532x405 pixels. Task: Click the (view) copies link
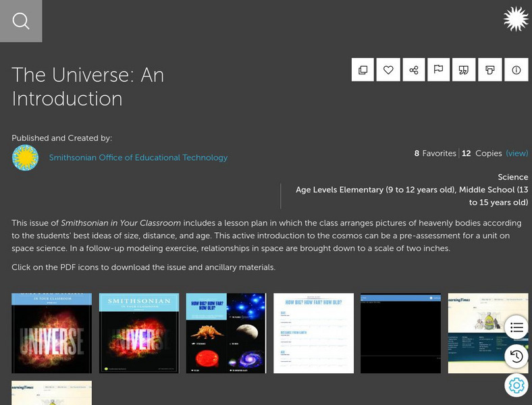coord(516,153)
